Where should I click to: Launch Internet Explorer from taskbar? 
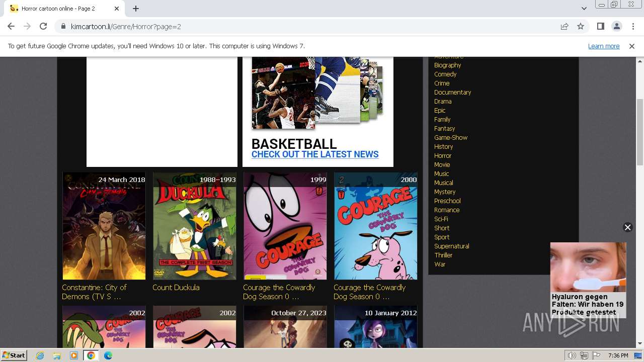pyautogui.click(x=40, y=355)
